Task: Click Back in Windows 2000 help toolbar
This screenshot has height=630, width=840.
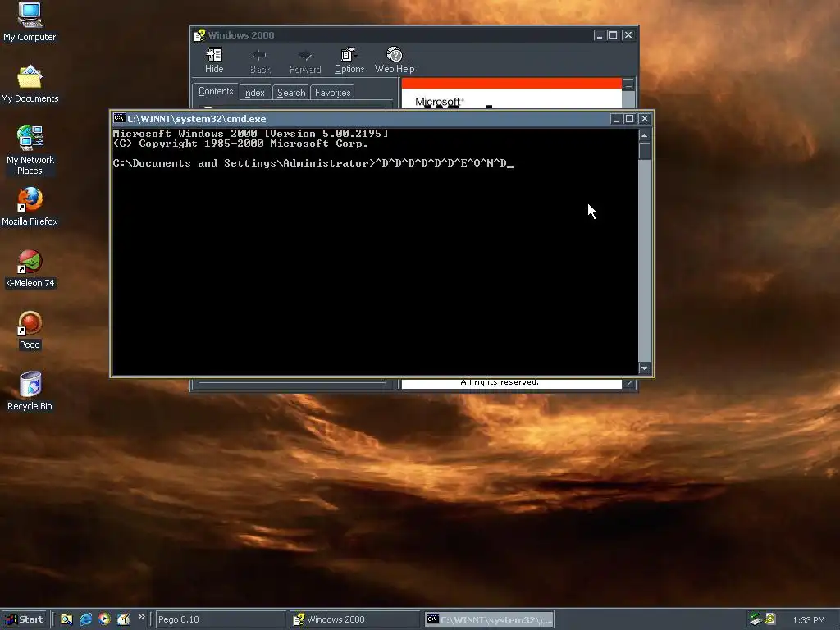Action: coord(260,61)
